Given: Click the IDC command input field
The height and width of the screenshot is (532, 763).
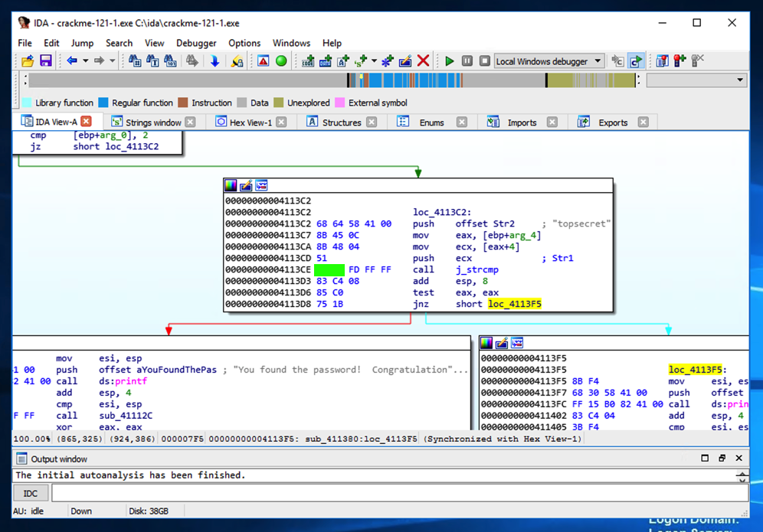Looking at the screenshot, I should 398,494.
